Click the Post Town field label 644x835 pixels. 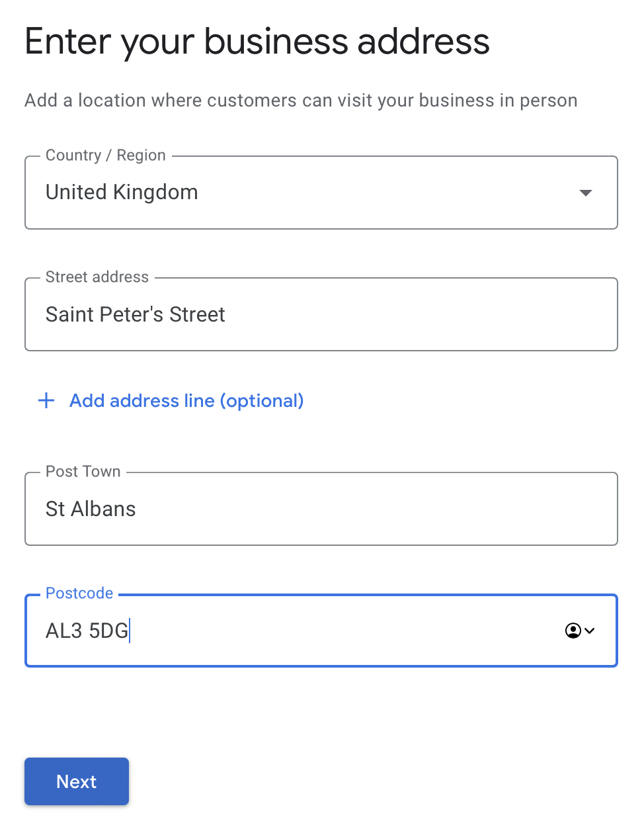(x=83, y=471)
